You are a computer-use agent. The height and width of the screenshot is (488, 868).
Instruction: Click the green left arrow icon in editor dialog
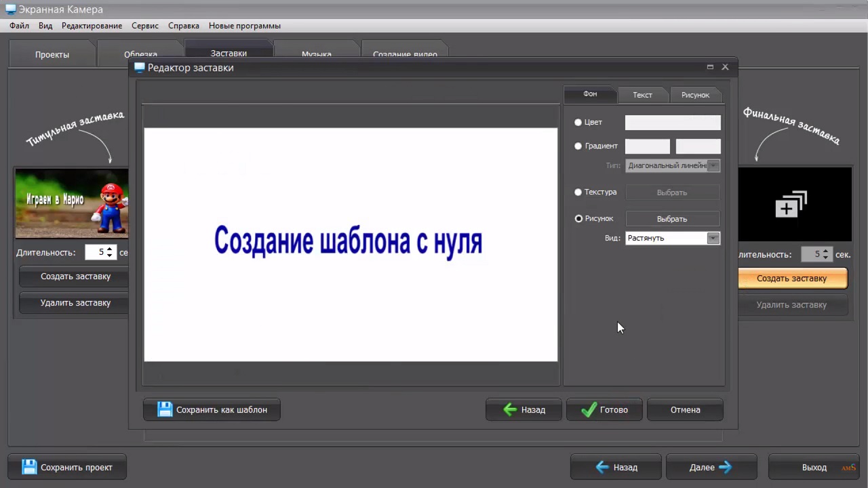coord(510,409)
